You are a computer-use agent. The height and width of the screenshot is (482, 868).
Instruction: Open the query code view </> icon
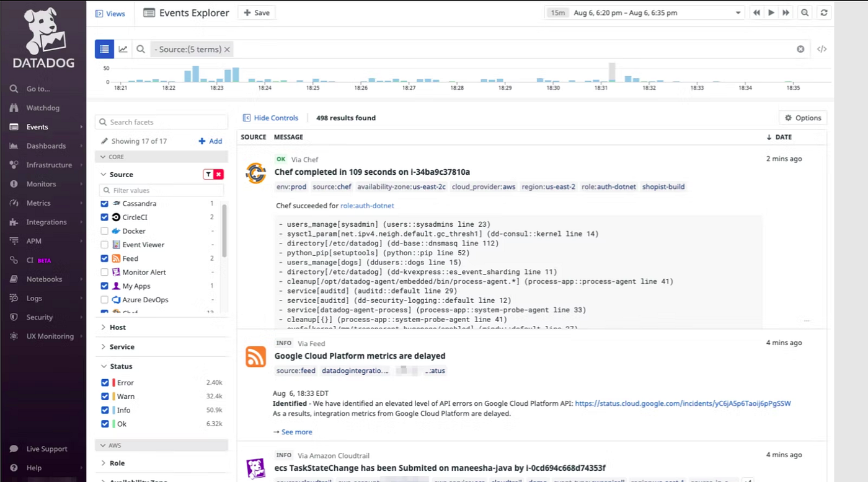click(x=821, y=48)
